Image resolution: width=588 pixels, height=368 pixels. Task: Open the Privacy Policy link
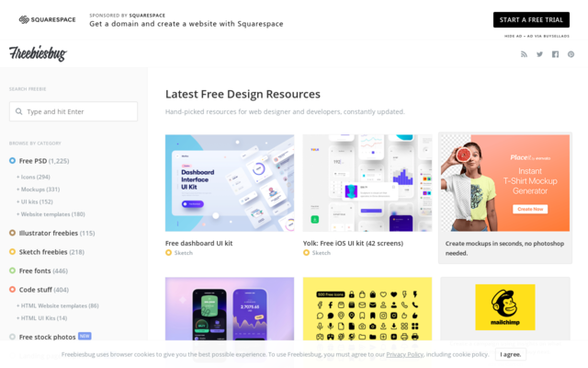click(404, 354)
